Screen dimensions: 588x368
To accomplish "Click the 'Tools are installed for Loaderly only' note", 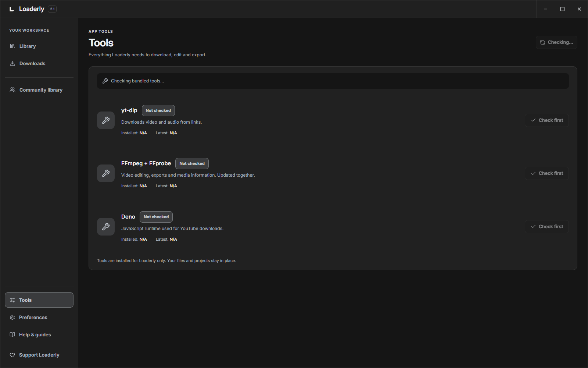I will coord(166,261).
